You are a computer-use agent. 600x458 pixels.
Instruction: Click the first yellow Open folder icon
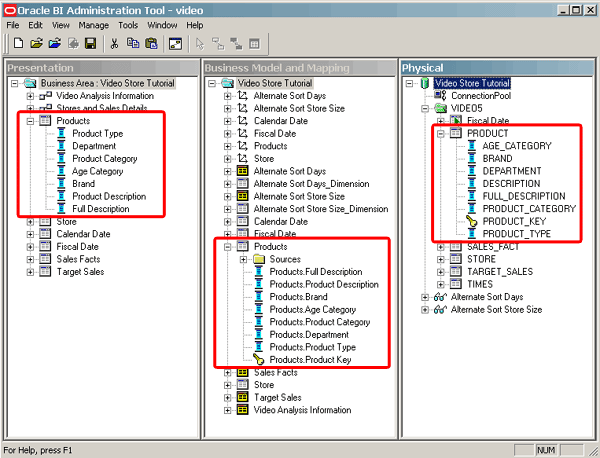click(x=37, y=44)
